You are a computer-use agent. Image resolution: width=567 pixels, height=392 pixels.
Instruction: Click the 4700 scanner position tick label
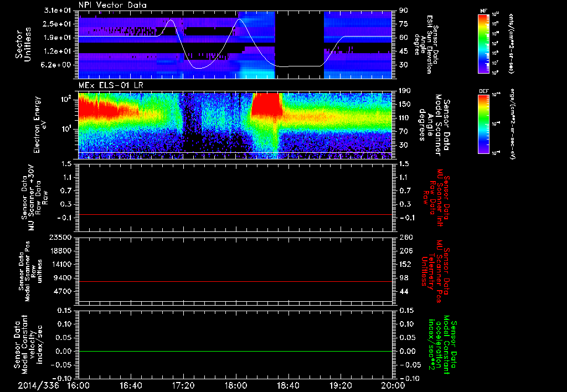click(63, 291)
